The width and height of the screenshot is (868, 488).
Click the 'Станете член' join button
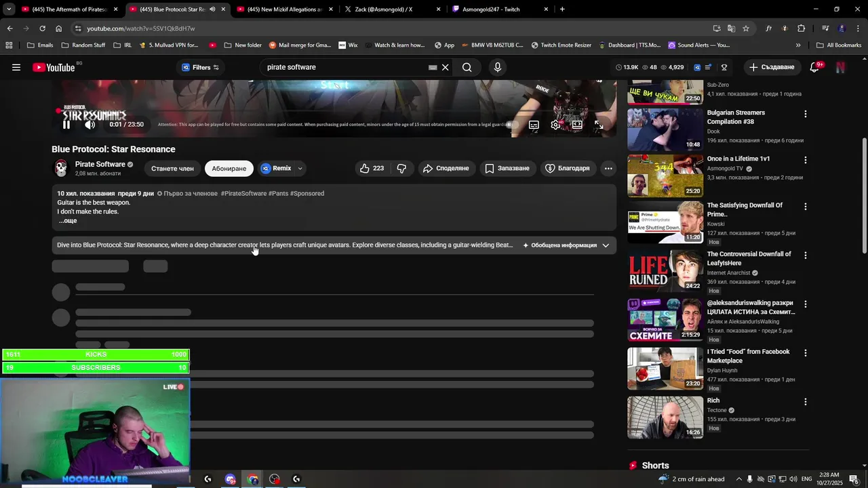coord(172,168)
